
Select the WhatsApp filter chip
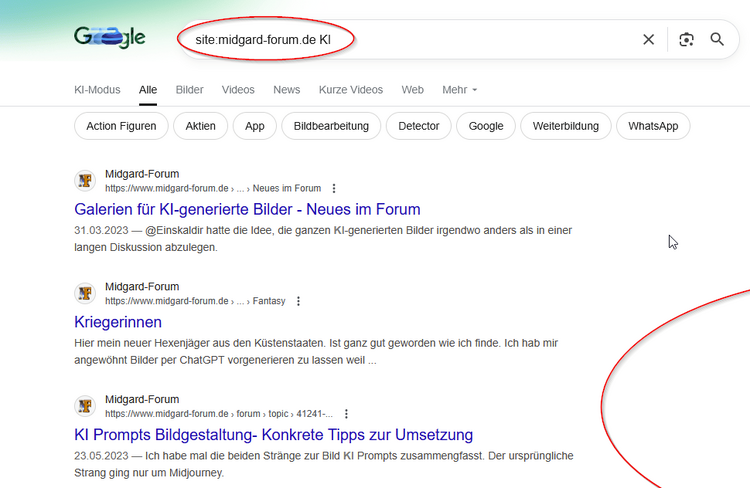653,126
